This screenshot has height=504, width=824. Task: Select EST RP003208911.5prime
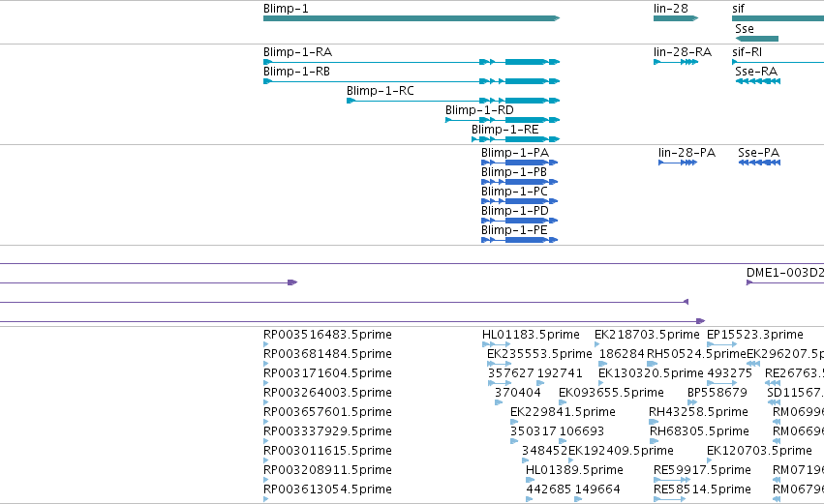(327, 470)
